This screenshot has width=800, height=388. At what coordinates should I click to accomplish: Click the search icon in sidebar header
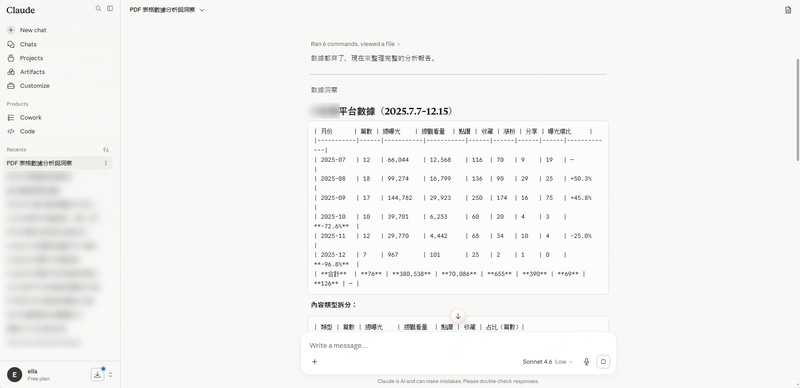pos(98,9)
